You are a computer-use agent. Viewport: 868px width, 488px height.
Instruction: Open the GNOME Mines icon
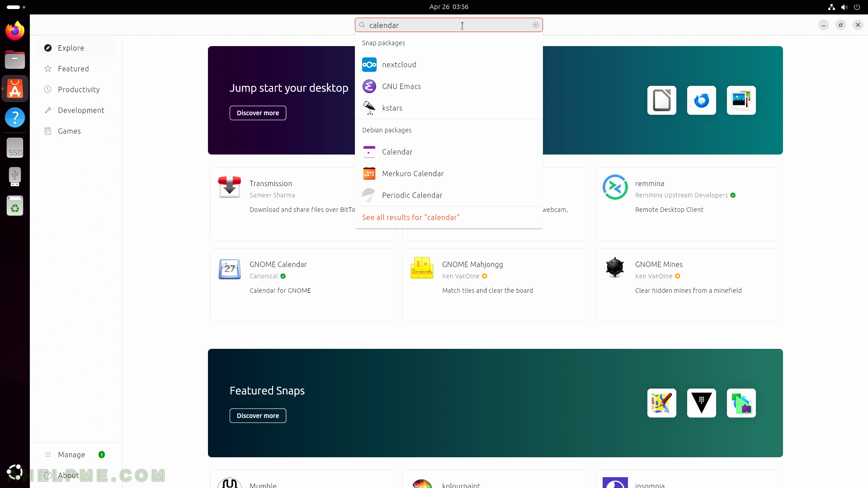click(615, 267)
